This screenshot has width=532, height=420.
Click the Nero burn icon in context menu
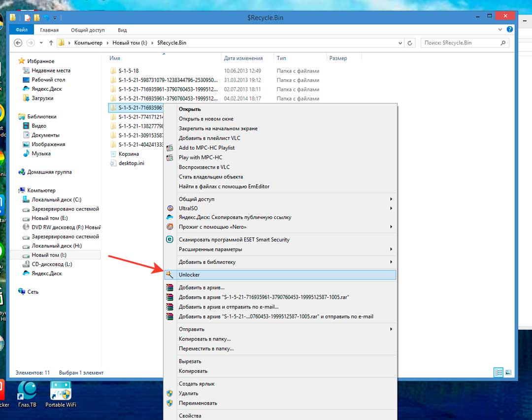coord(170,226)
